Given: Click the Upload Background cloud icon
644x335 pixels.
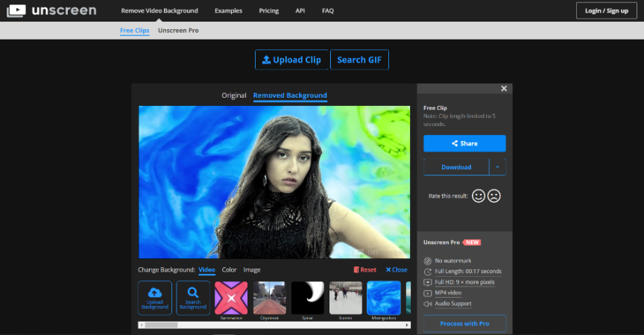Looking at the screenshot, I should tap(155, 293).
